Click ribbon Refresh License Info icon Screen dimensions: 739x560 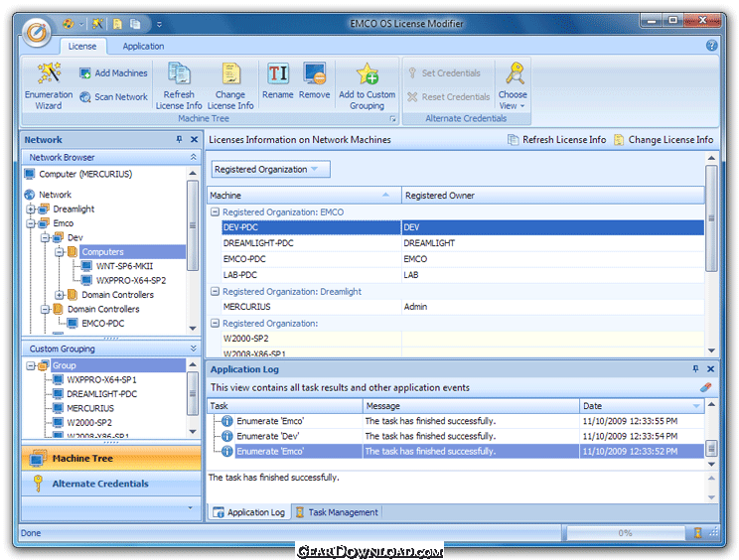[x=179, y=73]
